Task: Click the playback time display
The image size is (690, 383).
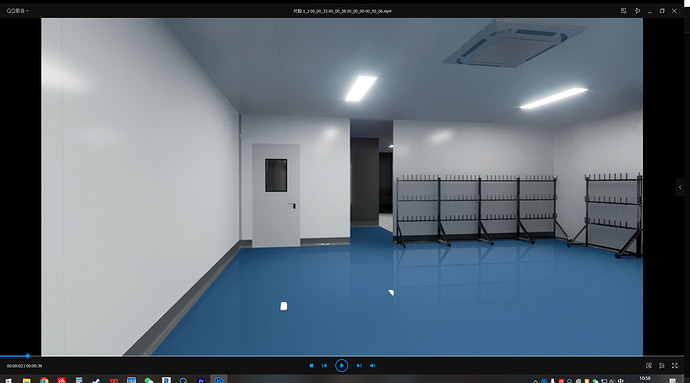Action: pyautogui.click(x=25, y=366)
